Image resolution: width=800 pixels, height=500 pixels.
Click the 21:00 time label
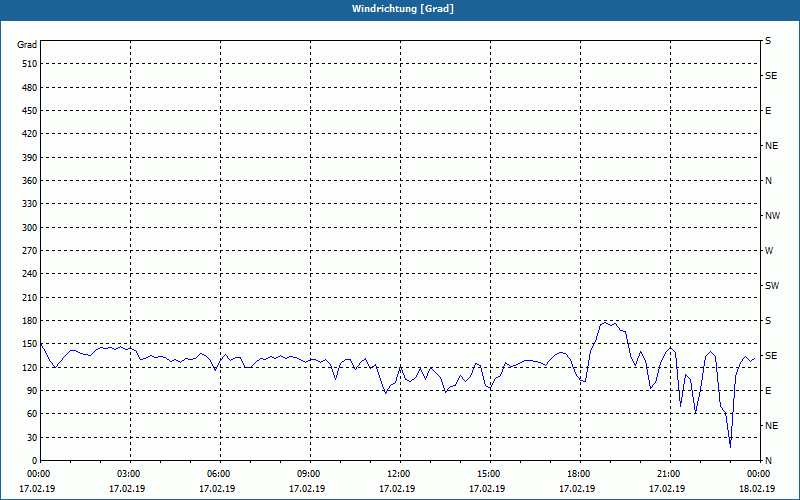[667, 474]
